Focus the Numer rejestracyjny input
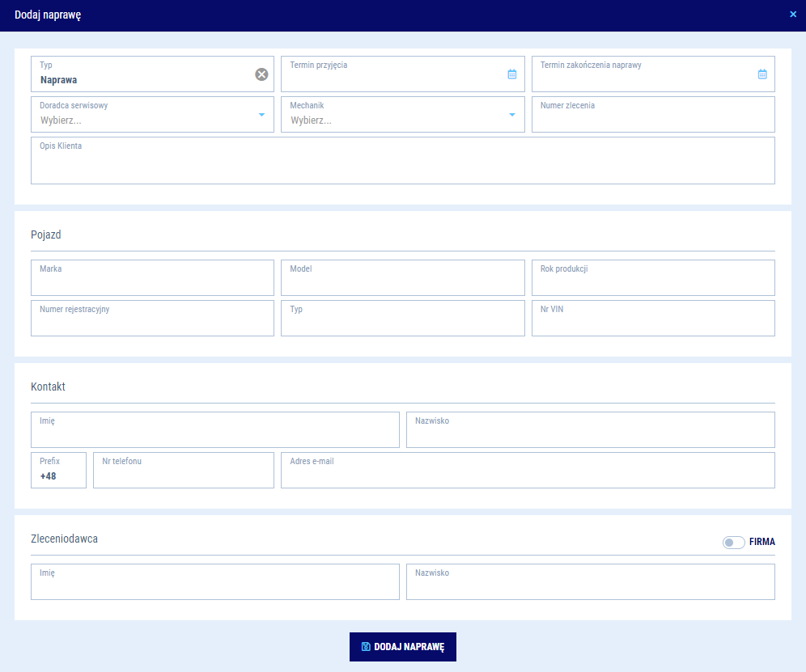The image size is (806, 672). point(152,323)
